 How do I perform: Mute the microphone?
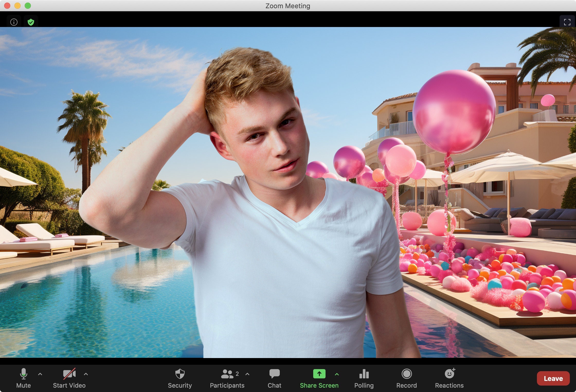[x=24, y=378]
